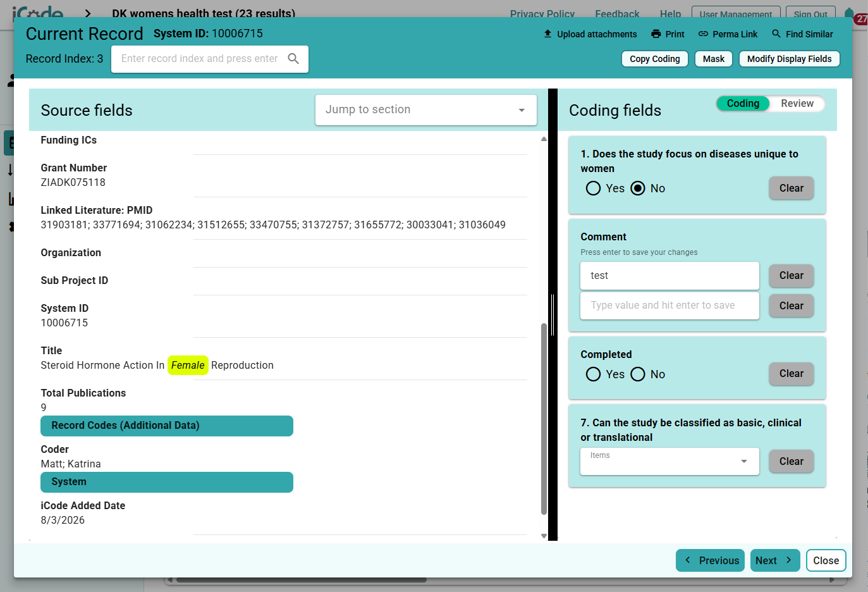Expand the System section bar
Image resolution: width=868 pixels, height=592 pixels.
167,482
